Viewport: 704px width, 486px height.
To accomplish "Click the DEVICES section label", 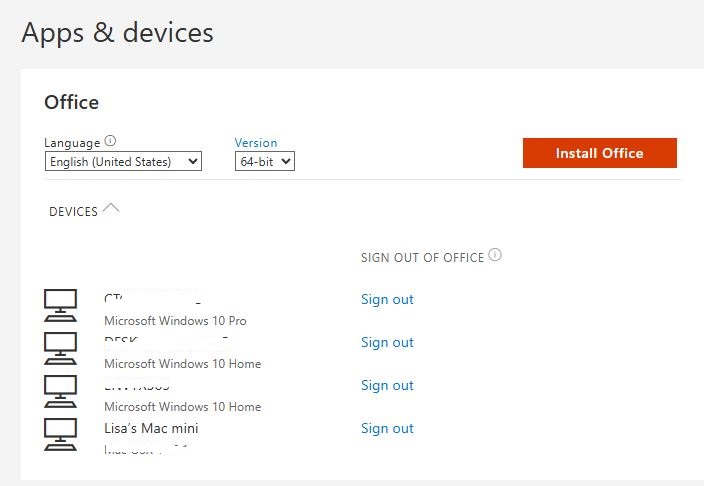I will (73, 212).
